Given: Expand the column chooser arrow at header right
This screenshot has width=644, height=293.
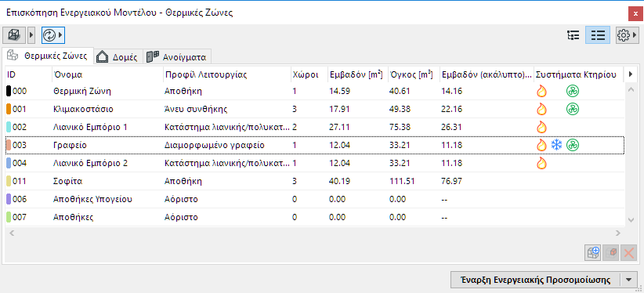Looking at the screenshot, I should tap(631, 74).
